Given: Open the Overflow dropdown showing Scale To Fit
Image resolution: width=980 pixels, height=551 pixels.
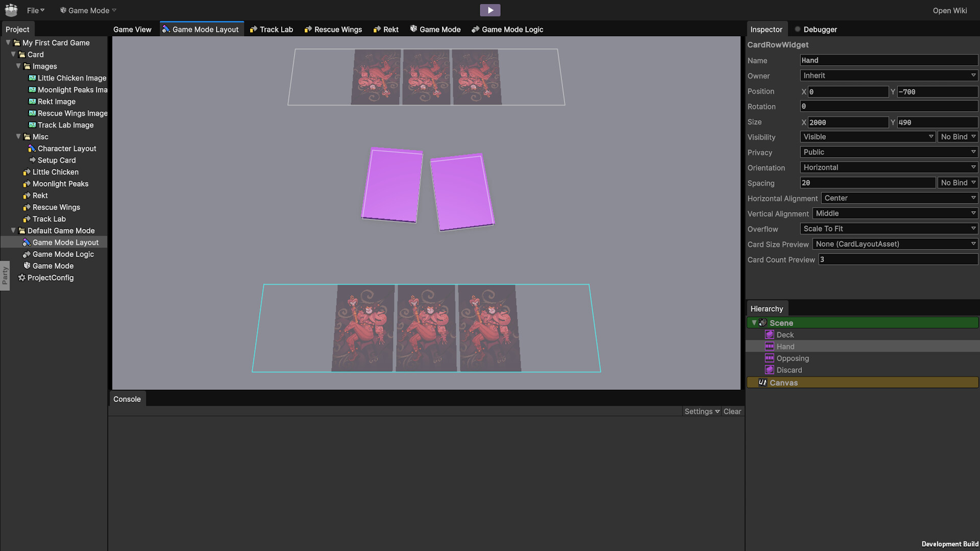Looking at the screenshot, I should coord(888,229).
